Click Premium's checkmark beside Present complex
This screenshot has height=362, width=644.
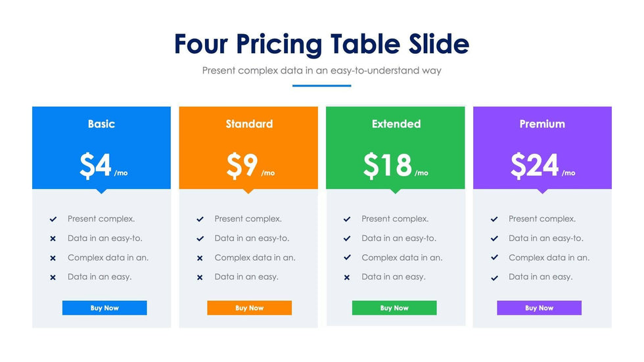(x=494, y=219)
